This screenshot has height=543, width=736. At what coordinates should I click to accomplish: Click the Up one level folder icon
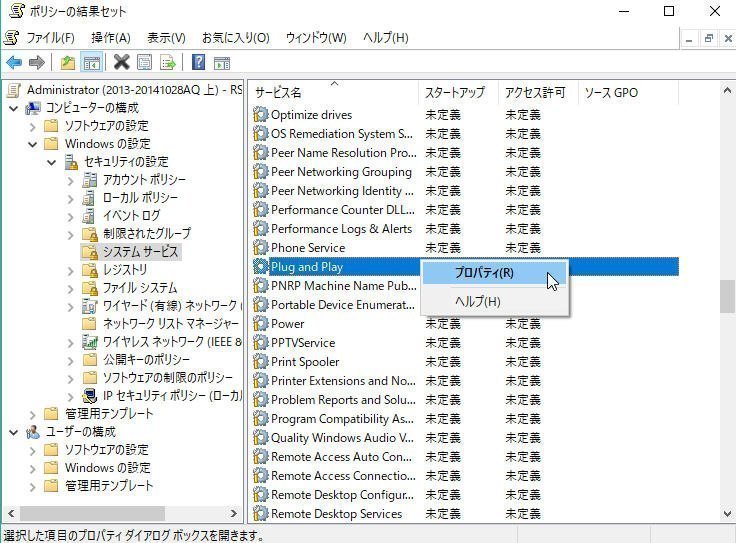point(68,62)
